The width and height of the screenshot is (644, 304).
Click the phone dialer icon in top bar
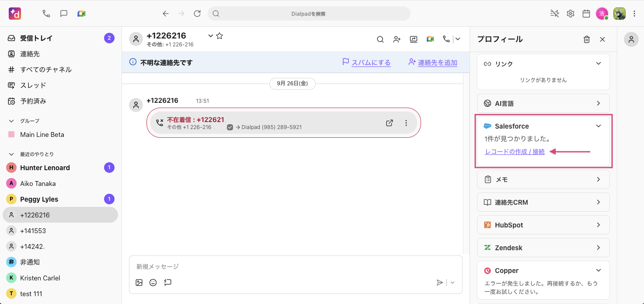click(46, 14)
